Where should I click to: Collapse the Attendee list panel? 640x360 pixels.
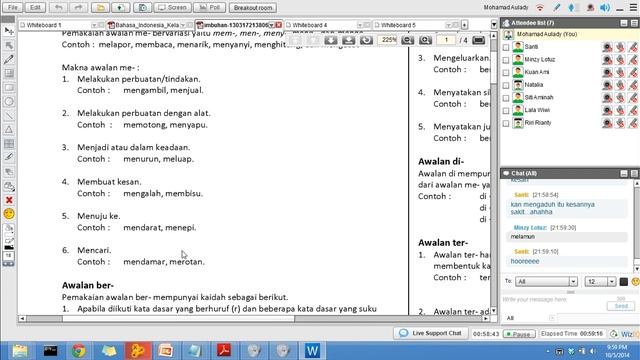tap(624, 23)
